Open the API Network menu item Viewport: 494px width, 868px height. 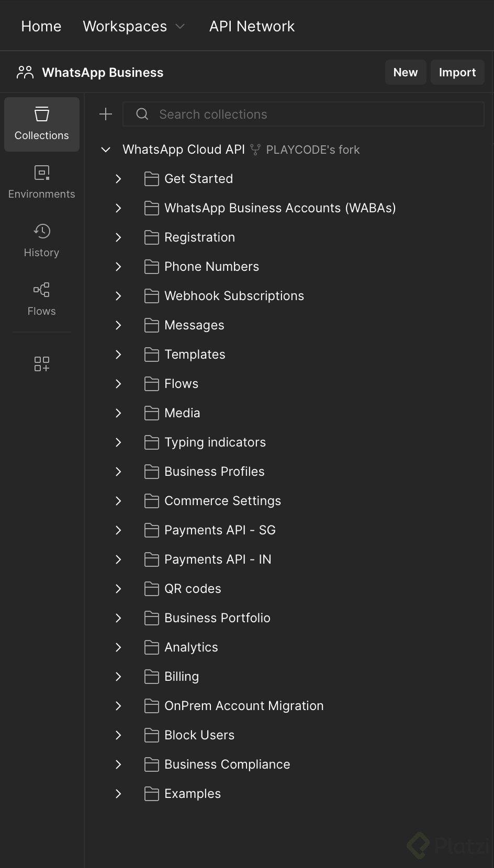[x=252, y=26]
